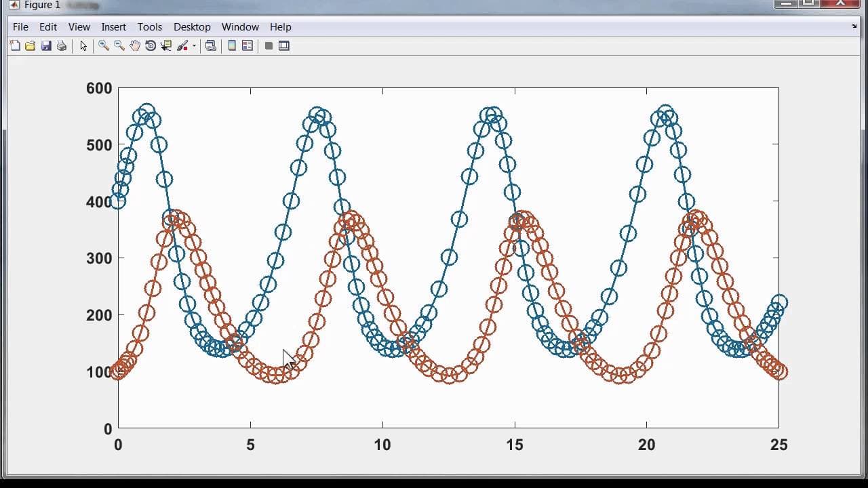Select the Zoom Out magnifier tool
Screen dimensions: 868x488
point(119,45)
